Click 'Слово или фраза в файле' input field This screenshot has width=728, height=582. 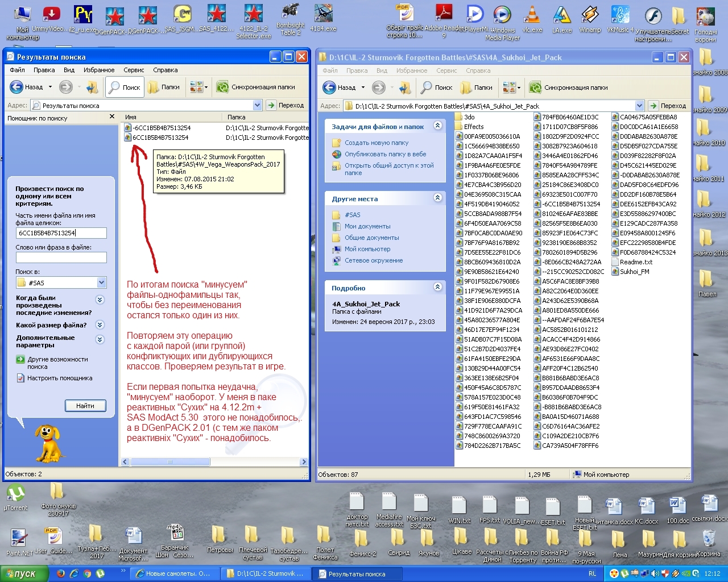pos(61,257)
